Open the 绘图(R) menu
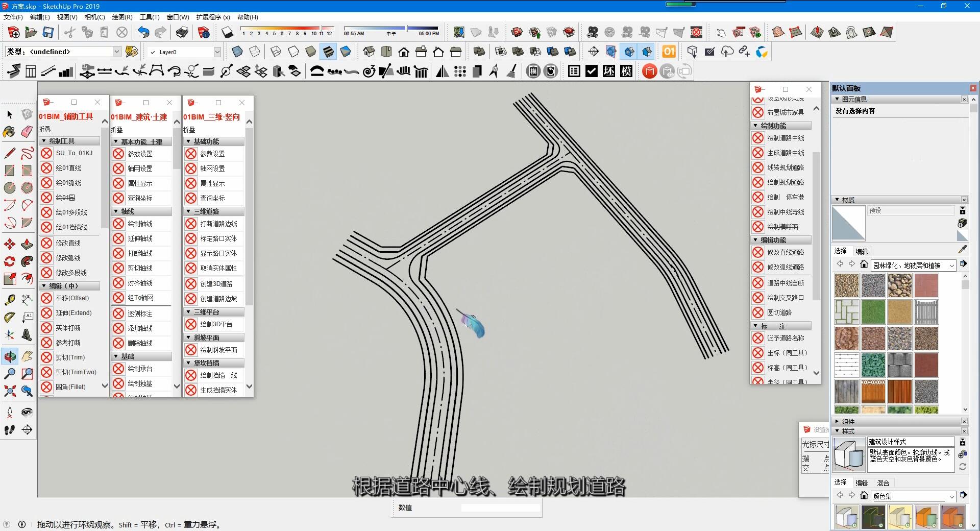Image resolution: width=980 pixels, height=531 pixels. (x=122, y=17)
